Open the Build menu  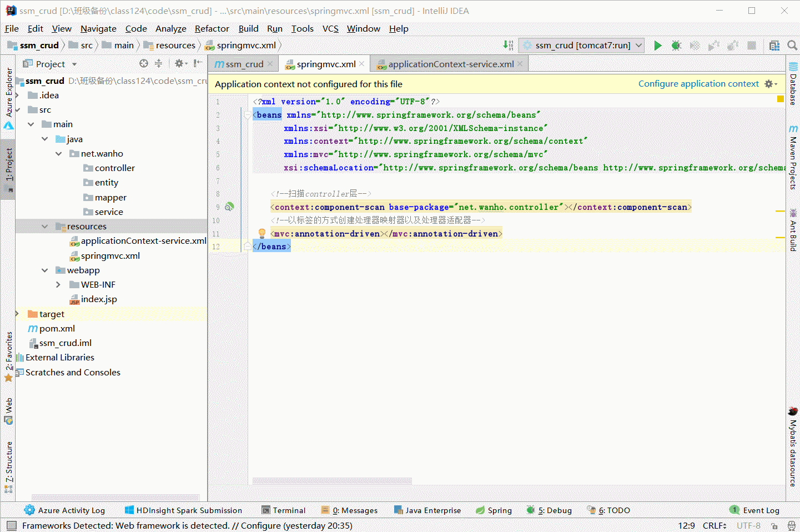[248, 28]
